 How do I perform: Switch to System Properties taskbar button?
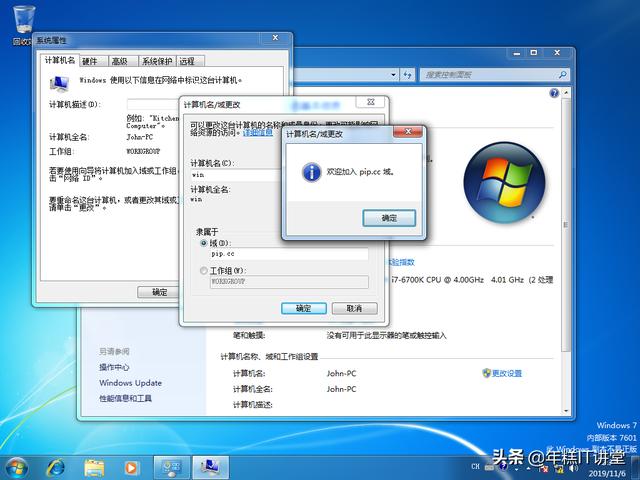coord(211,468)
